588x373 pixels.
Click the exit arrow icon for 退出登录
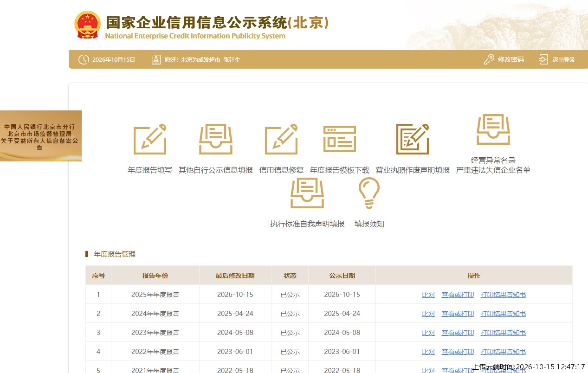point(543,59)
